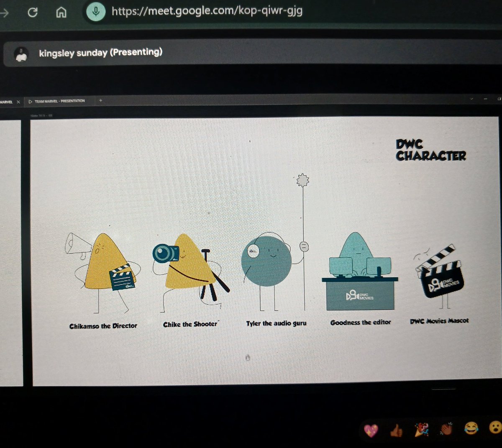The height and width of the screenshot is (448, 502).
Task: Click the presentation window minimize button
Action: (485, 99)
